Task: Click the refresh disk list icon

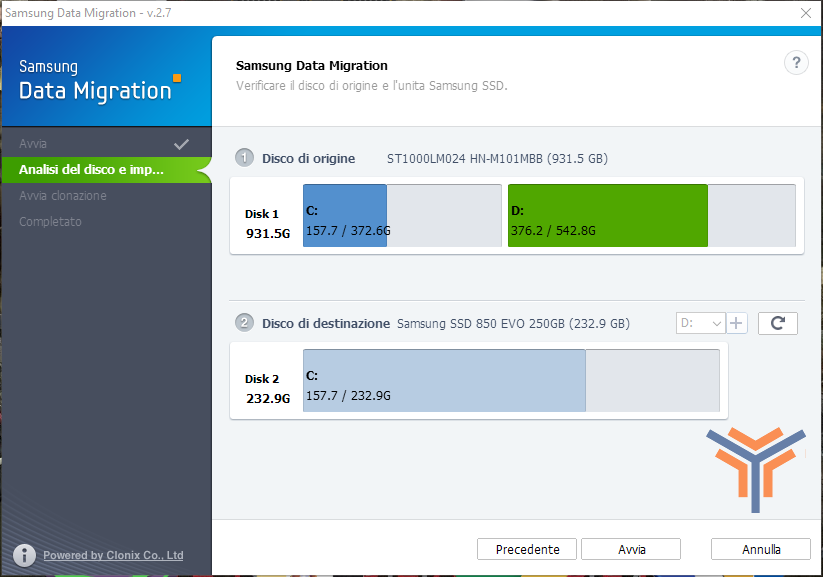Action: [x=777, y=323]
